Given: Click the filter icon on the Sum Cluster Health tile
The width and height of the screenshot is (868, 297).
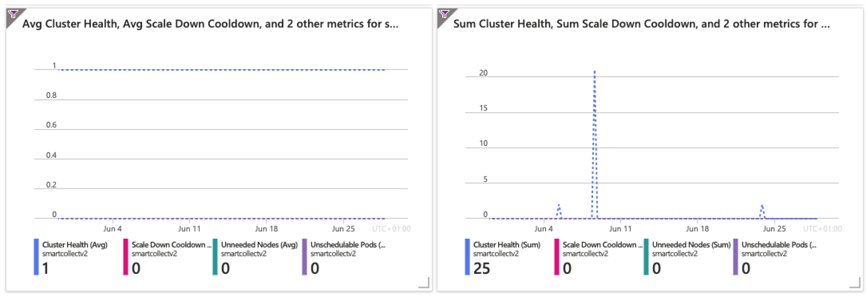Looking at the screenshot, I should 444,14.
